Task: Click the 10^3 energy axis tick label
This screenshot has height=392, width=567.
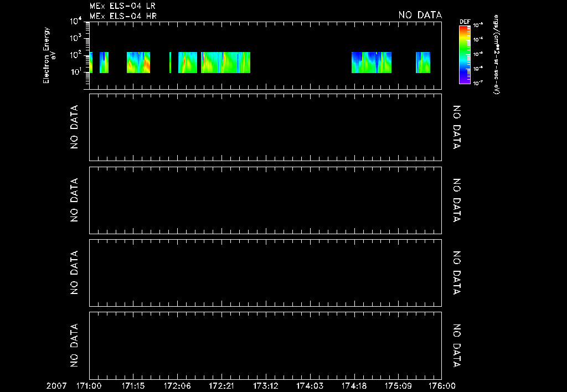Action: pos(76,38)
